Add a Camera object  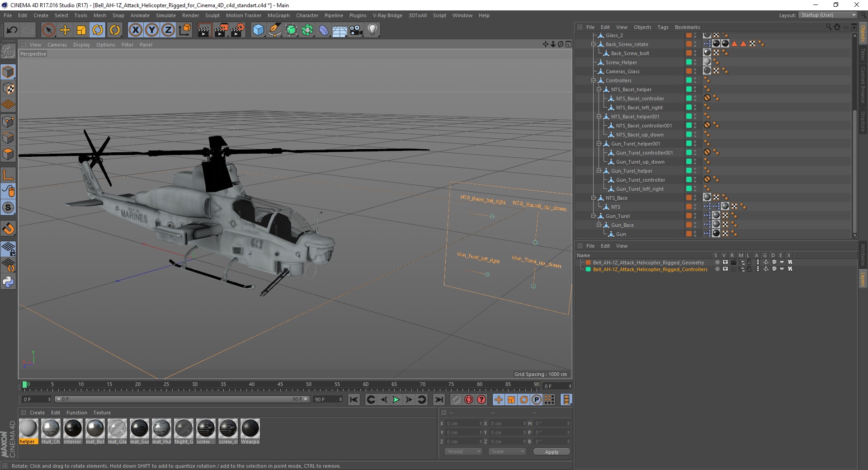click(x=356, y=30)
